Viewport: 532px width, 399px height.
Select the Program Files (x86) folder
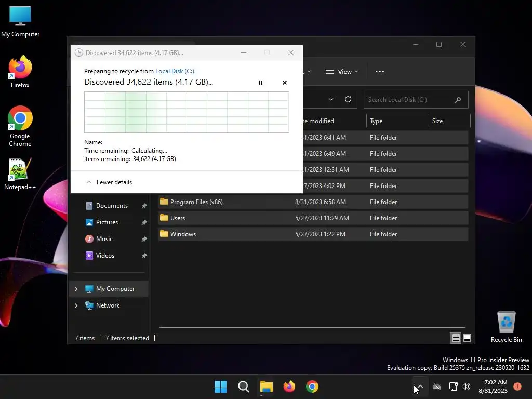point(313,202)
